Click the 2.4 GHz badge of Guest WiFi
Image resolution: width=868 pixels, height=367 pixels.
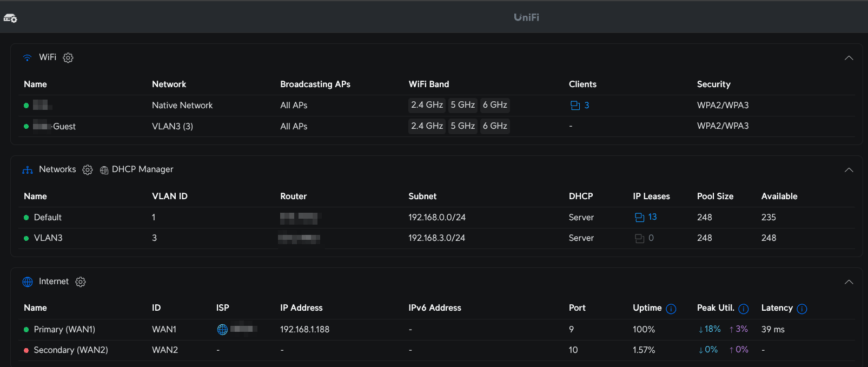click(x=427, y=126)
